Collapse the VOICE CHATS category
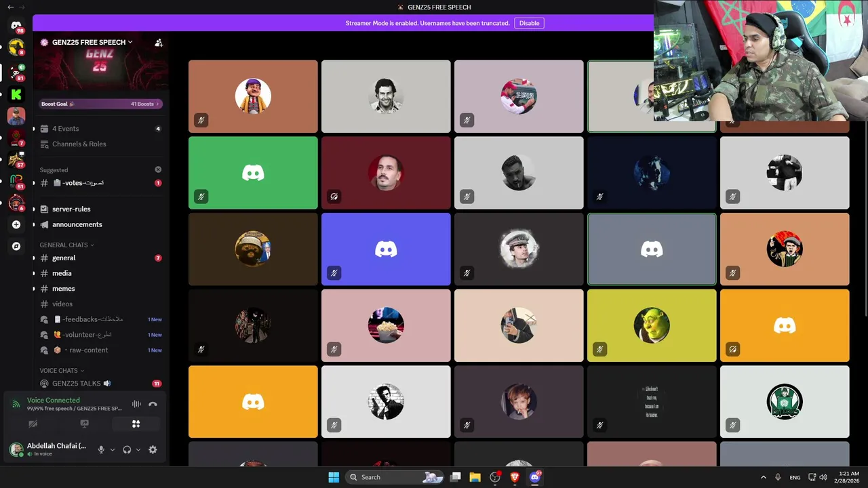868x488 pixels. 62,371
